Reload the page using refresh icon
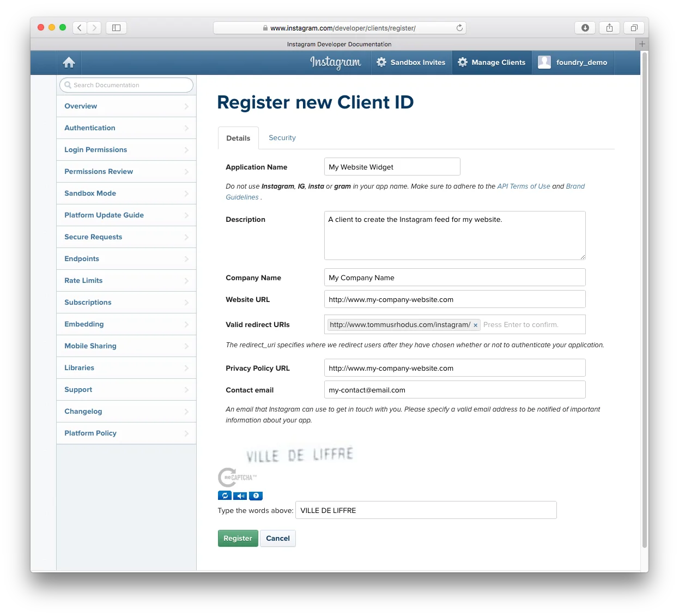Image resolution: width=679 pixels, height=616 pixels. [459, 28]
